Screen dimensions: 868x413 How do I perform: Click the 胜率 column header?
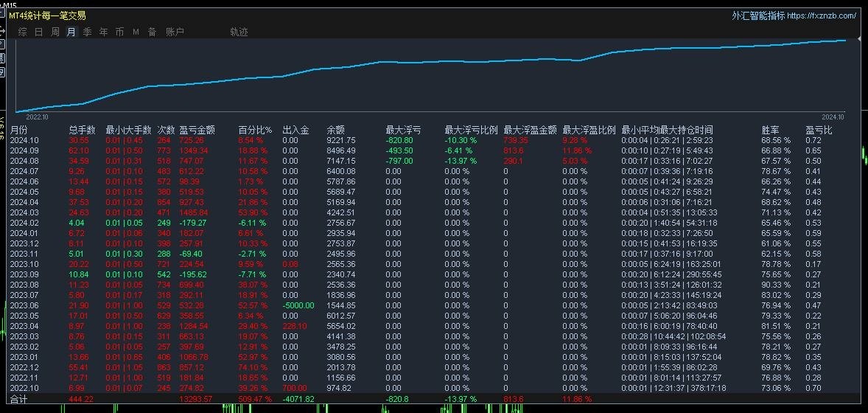coord(771,131)
